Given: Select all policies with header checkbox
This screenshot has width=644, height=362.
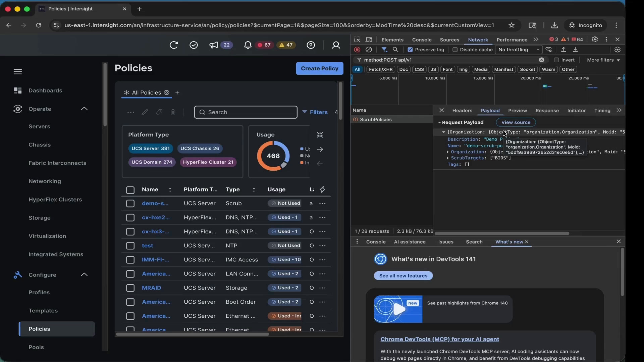Looking at the screenshot, I should coord(130,190).
